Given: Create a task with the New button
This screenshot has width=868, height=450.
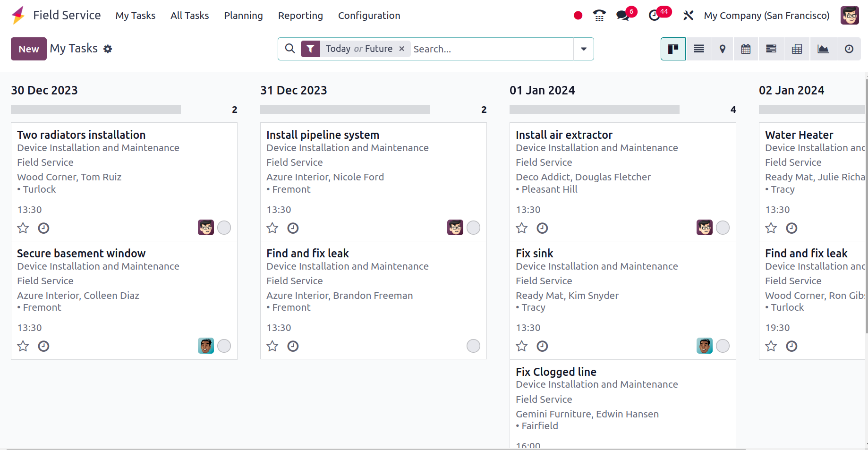Looking at the screenshot, I should [x=28, y=49].
